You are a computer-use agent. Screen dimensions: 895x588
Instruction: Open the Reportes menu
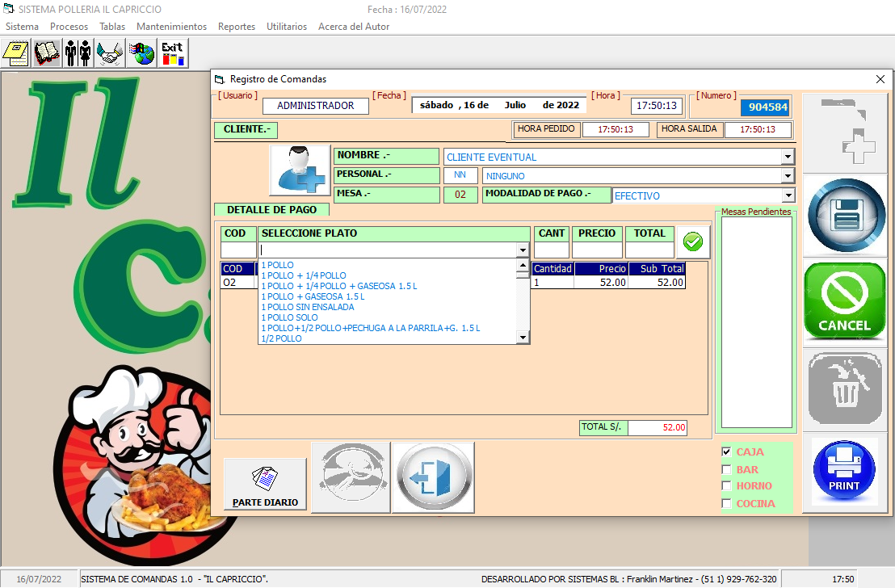(237, 27)
